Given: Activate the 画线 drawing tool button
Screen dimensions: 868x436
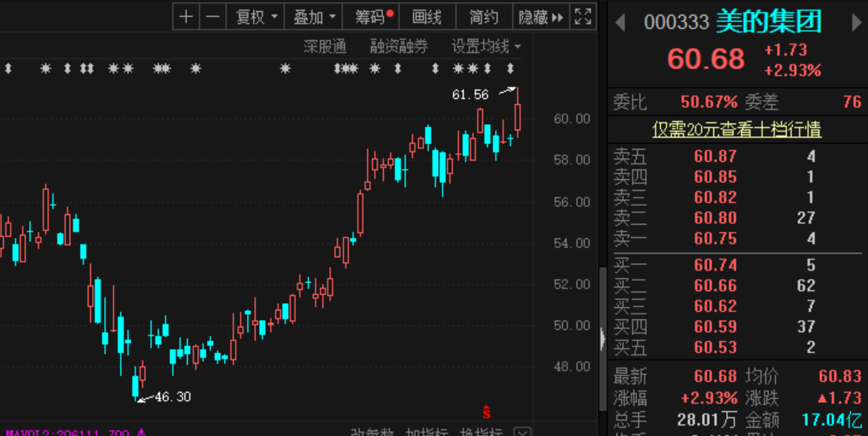Looking at the screenshot, I should click(x=427, y=17).
